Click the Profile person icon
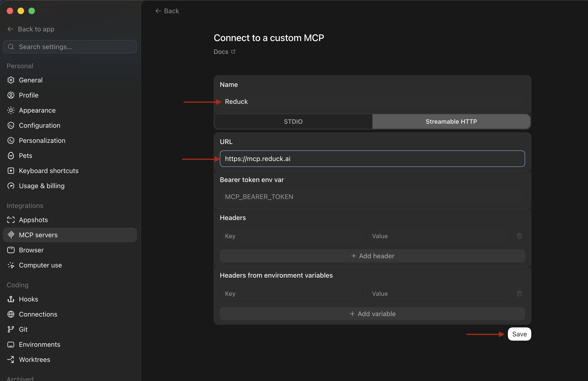 (11, 95)
